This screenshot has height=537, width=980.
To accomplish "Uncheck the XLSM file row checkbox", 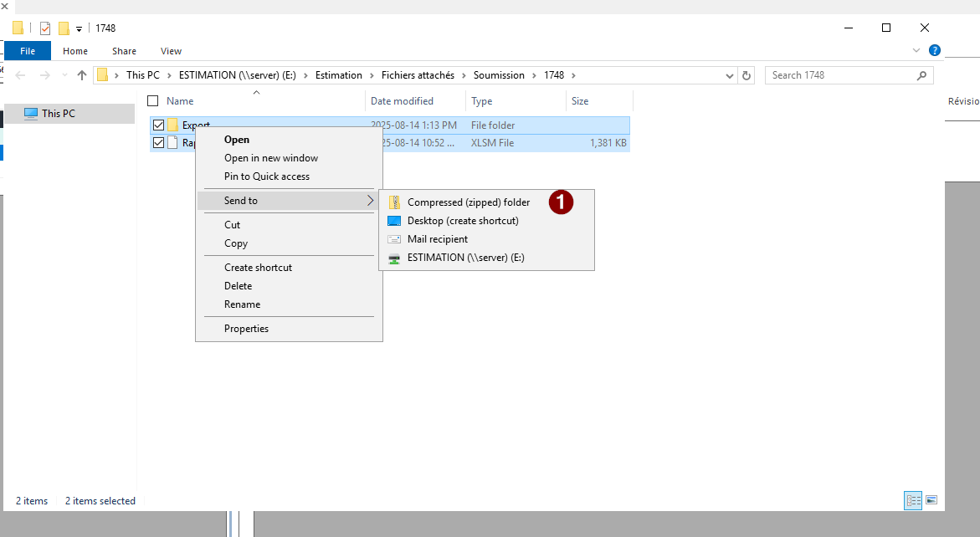I will coord(158,143).
